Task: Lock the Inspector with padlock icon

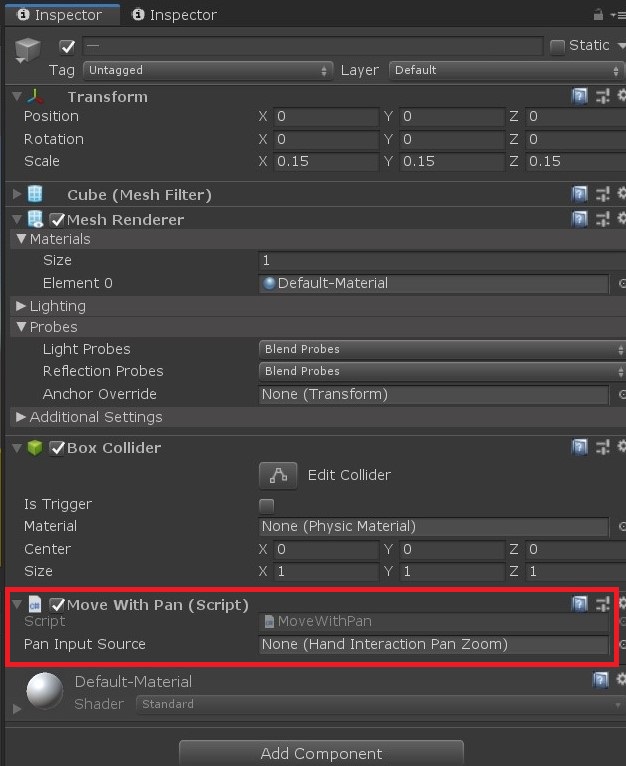Action: pos(598,15)
